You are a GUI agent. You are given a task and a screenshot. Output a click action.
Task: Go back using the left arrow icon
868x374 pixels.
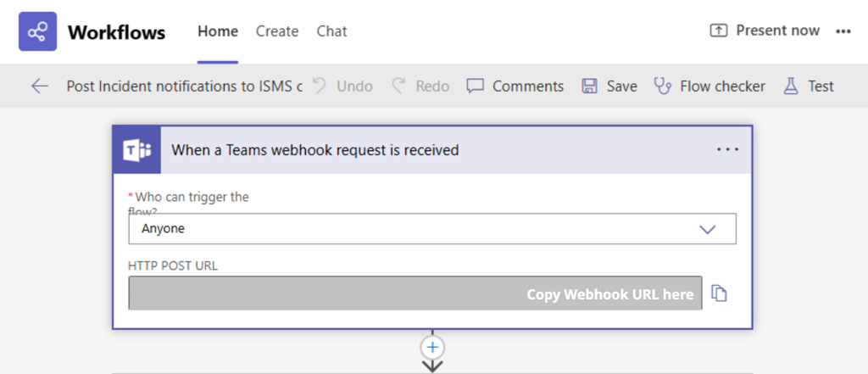pyautogui.click(x=40, y=86)
